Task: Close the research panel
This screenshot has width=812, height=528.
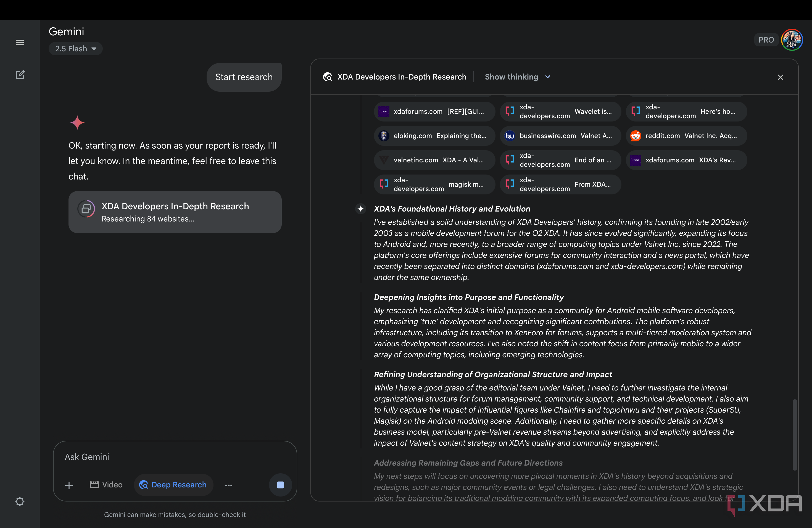Action: [x=780, y=77]
